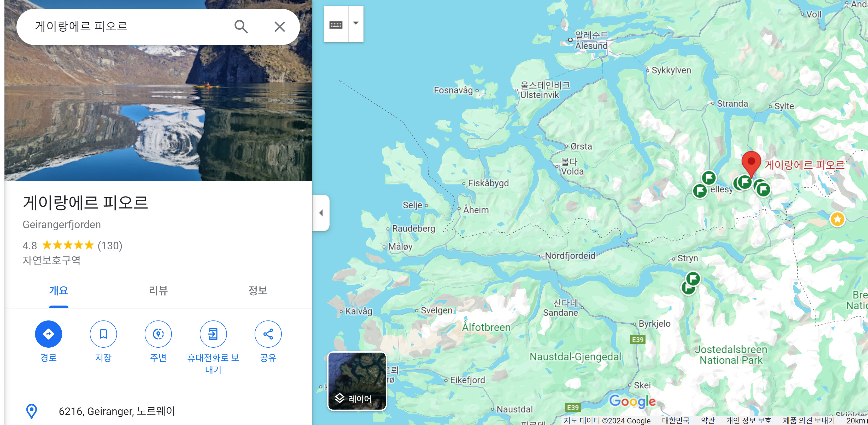Click the search input field

point(128,27)
